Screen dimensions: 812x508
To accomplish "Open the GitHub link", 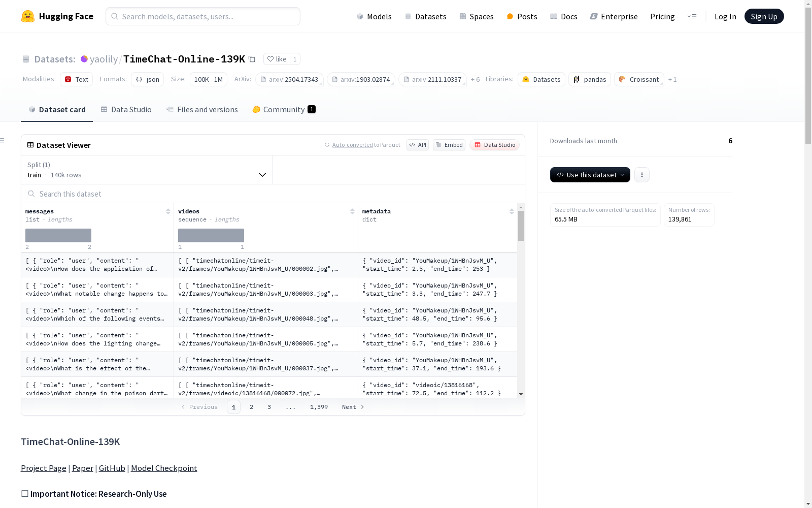I will coord(112,468).
